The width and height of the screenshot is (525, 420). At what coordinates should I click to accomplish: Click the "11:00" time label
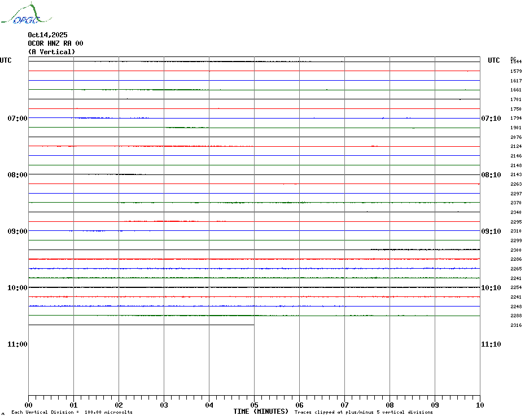[17, 344]
